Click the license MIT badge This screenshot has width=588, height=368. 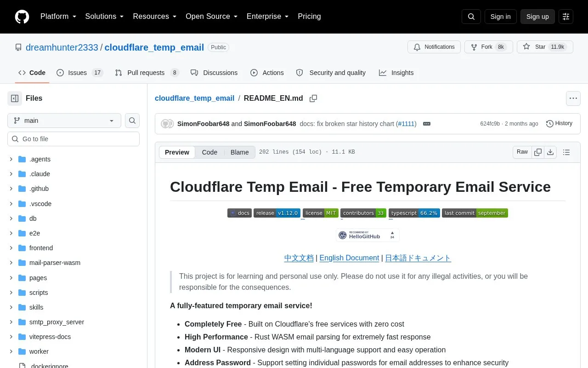tap(321, 213)
